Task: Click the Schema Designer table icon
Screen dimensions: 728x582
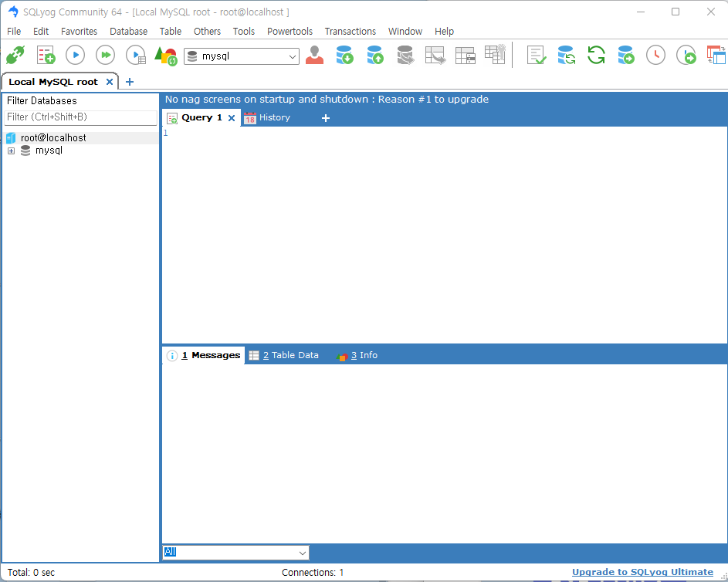Action: (x=466, y=56)
